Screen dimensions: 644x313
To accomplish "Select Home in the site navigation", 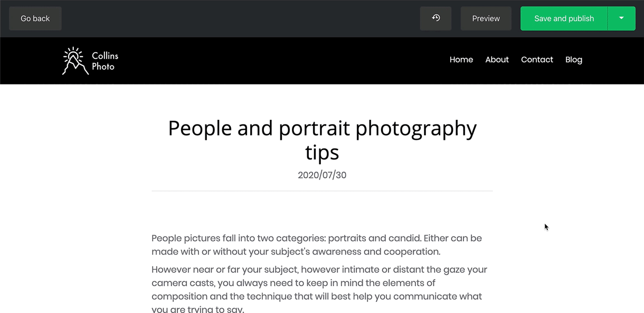I will tap(461, 60).
